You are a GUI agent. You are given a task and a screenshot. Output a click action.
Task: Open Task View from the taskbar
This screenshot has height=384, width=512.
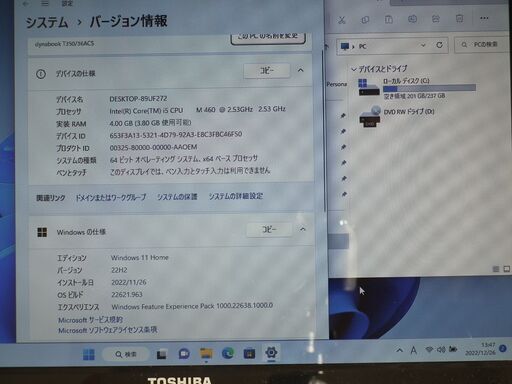coord(162,354)
